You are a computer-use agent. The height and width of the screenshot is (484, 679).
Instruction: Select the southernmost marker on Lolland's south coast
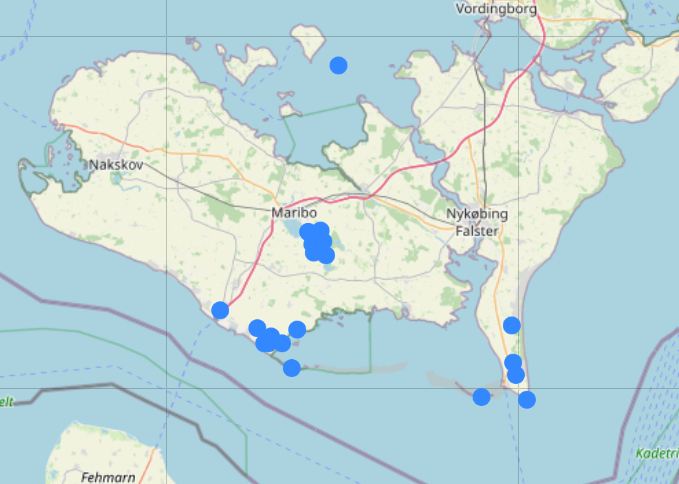pos(291,367)
